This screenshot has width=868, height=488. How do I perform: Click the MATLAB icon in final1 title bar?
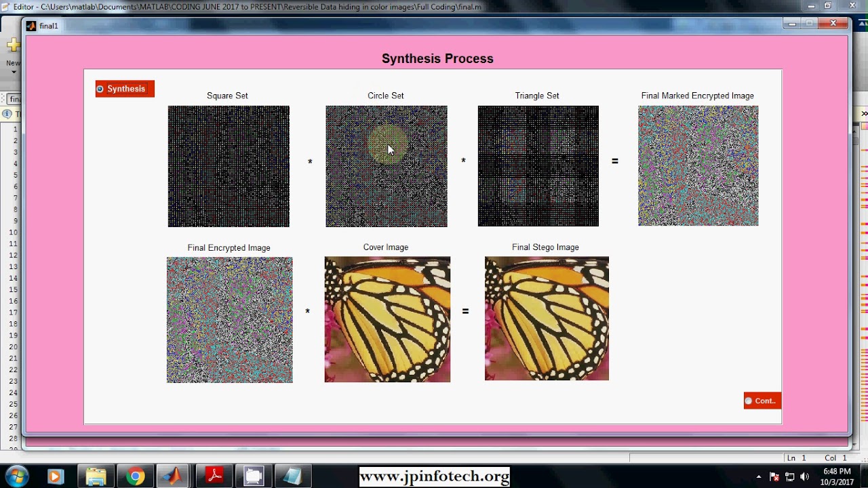click(x=31, y=26)
